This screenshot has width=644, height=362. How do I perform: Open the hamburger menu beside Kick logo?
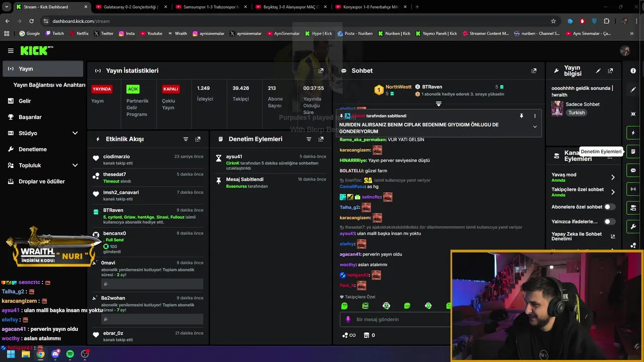pos(11,51)
